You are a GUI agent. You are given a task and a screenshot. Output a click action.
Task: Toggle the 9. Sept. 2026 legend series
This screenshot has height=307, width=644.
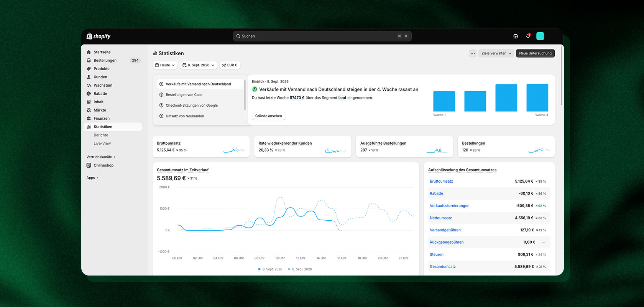tap(270, 269)
